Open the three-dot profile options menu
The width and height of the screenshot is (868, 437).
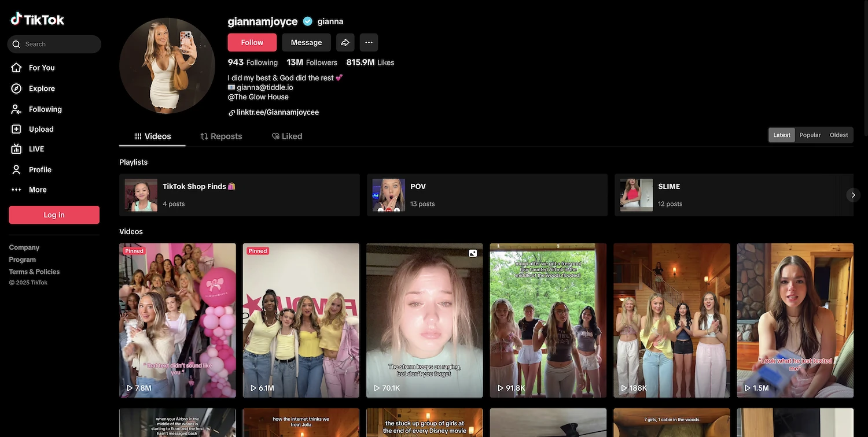[369, 42]
